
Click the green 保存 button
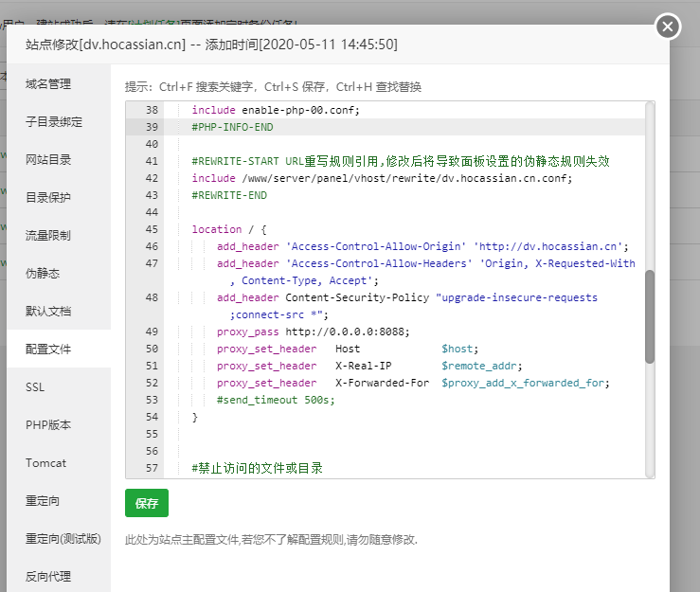coord(147,503)
